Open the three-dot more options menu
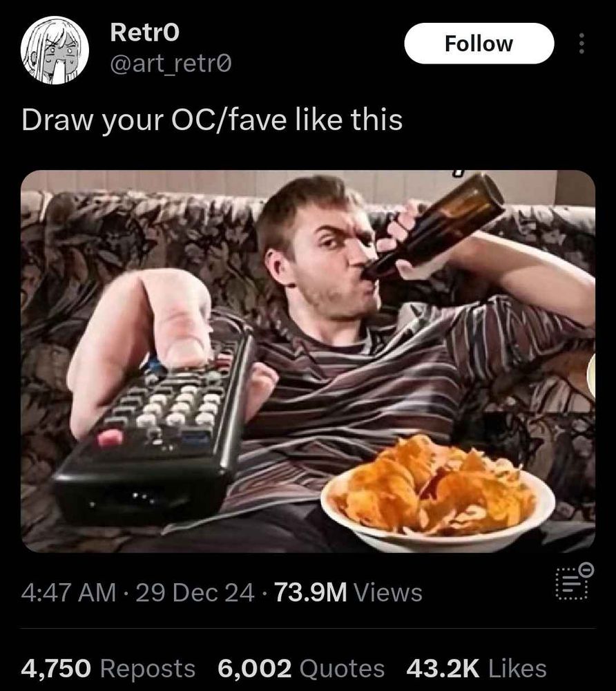This screenshot has height=691, width=616. [581, 44]
